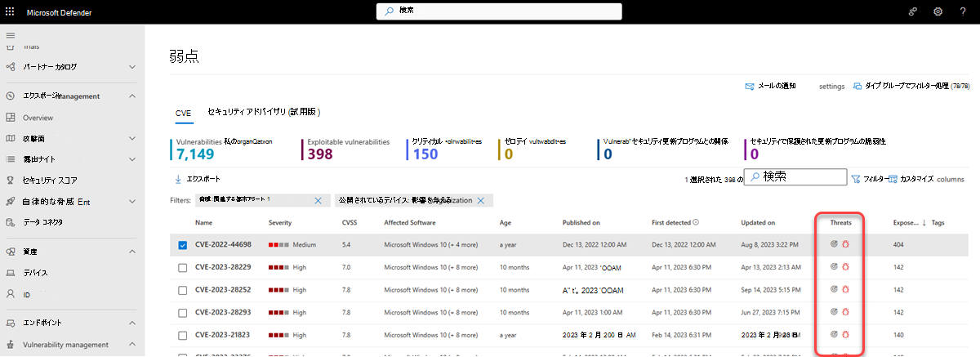
Task: Click the target threat icon for CVE-2023-28229
Action: (834, 266)
